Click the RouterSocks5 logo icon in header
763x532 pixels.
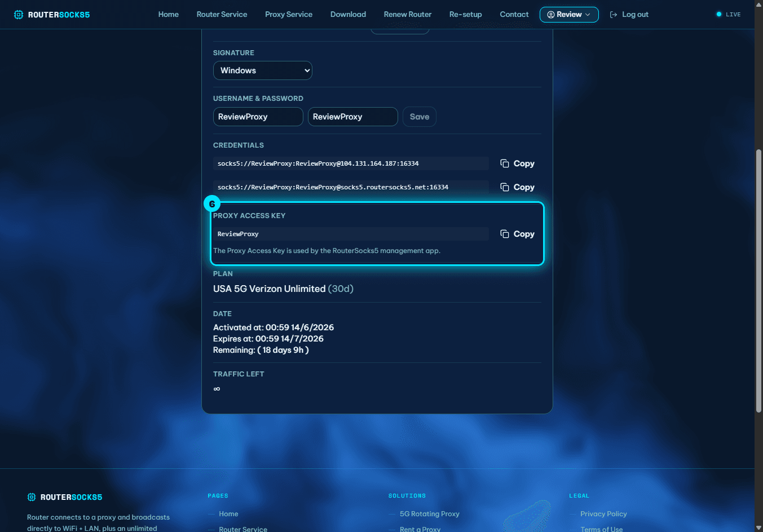pyautogui.click(x=19, y=15)
